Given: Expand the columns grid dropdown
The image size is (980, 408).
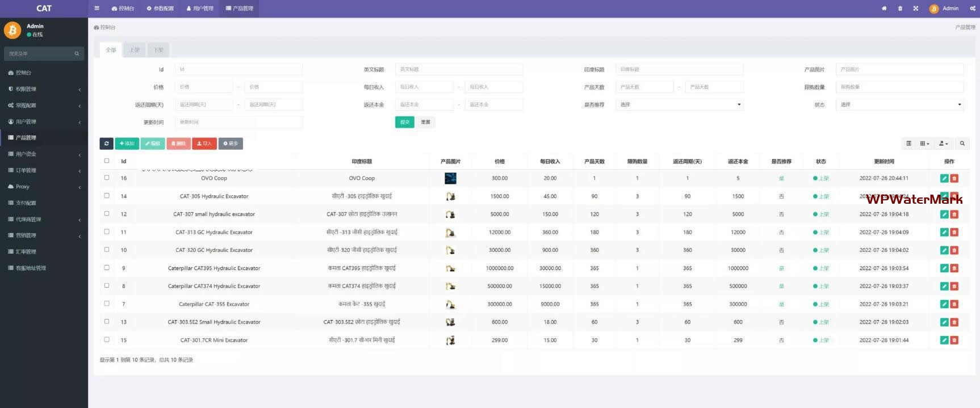Looking at the screenshot, I should pyautogui.click(x=924, y=144).
